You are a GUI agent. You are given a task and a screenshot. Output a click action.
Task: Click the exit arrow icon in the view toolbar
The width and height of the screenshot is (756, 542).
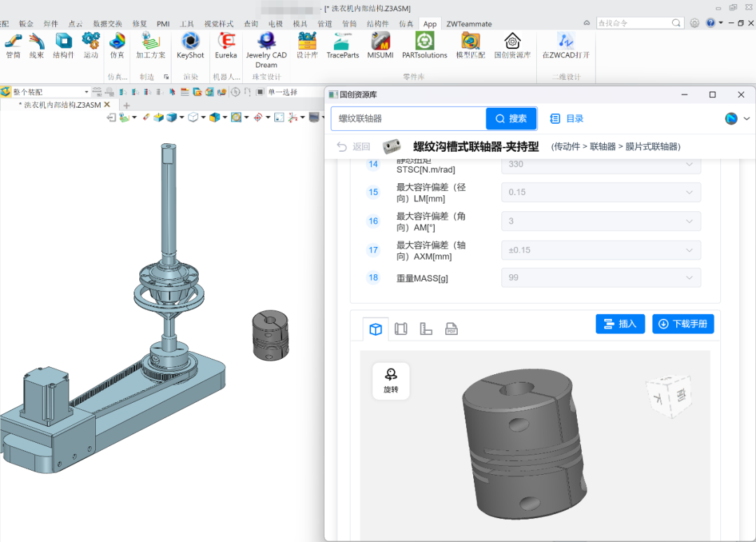pyautogui.click(x=111, y=117)
